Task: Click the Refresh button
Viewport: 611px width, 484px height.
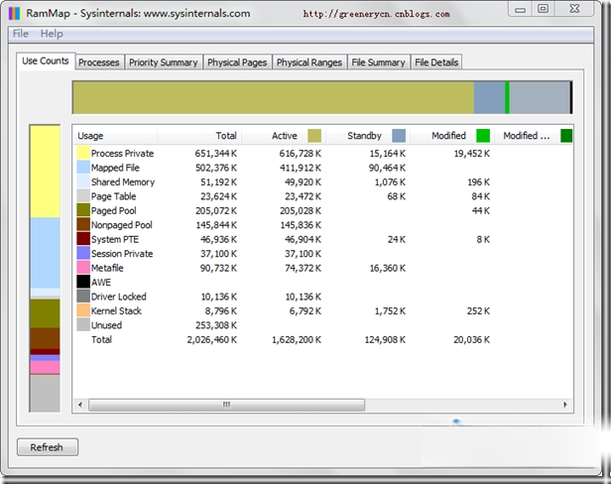Action: (x=47, y=447)
